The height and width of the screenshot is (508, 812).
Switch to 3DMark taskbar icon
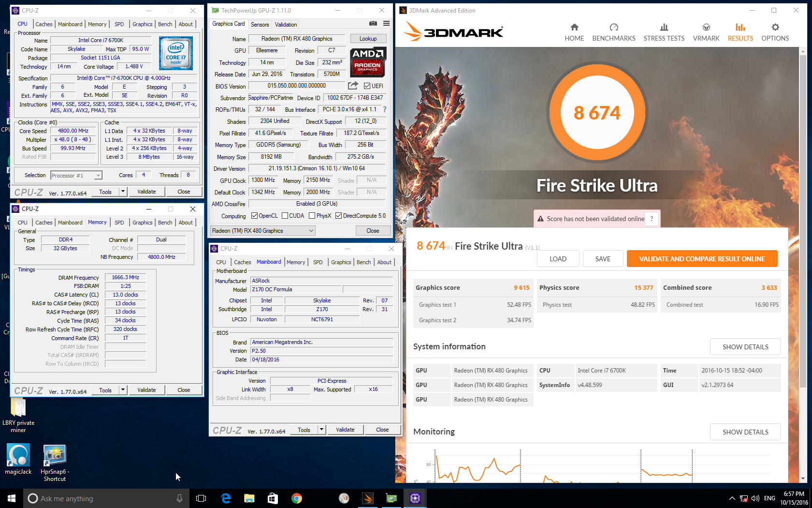coord(368,498)
